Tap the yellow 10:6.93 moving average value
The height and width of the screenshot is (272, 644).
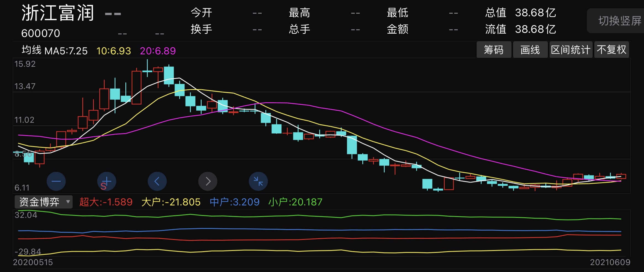114,51
